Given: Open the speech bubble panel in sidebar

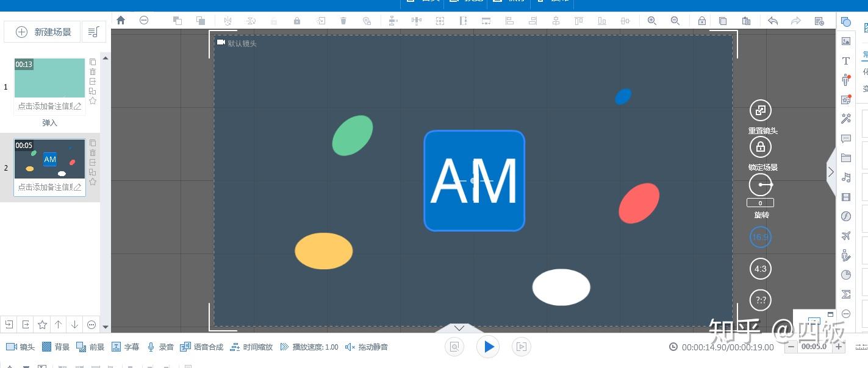Looking at the screenshot, I should [x=846, y=139].
